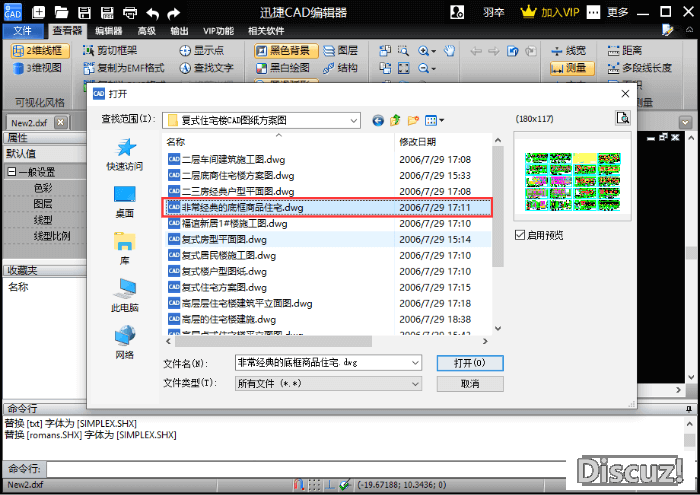Click the 打开(O) button

[x=469, y=362]
